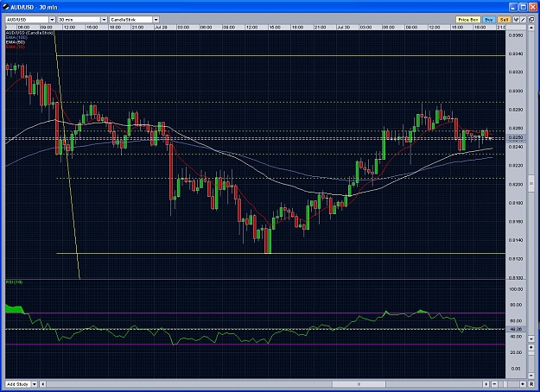
Task: Click the EMA (10) legend label
Action: pos(16,47)
